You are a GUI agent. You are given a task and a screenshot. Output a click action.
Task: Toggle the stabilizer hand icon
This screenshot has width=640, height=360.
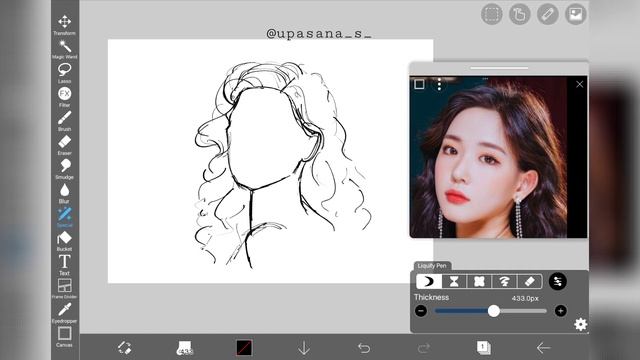[x=520, y=14]
